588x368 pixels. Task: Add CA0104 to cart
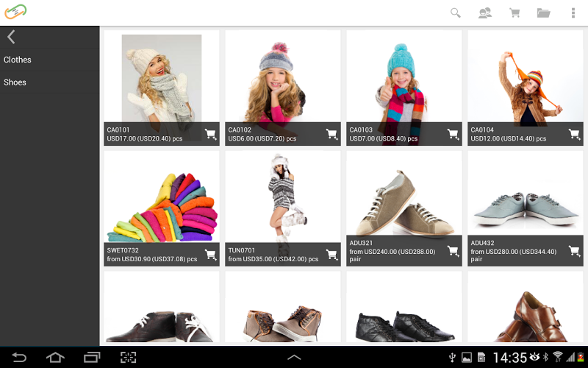(574, 134)
